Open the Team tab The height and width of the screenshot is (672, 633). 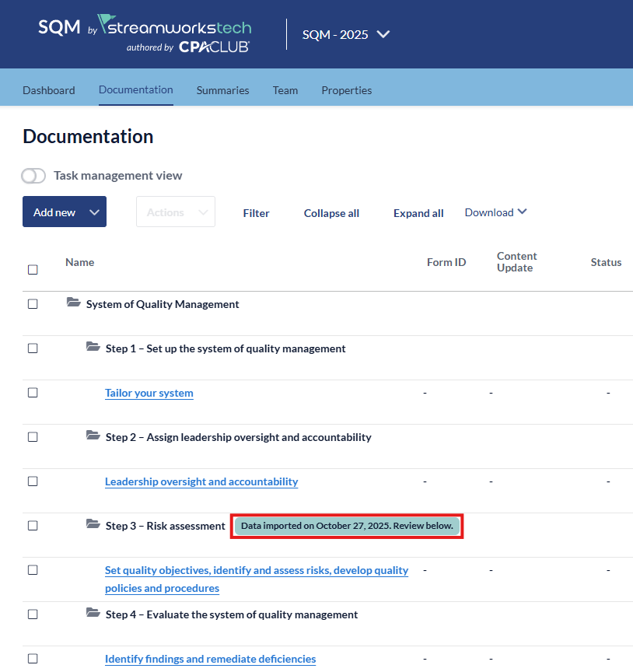285,90
